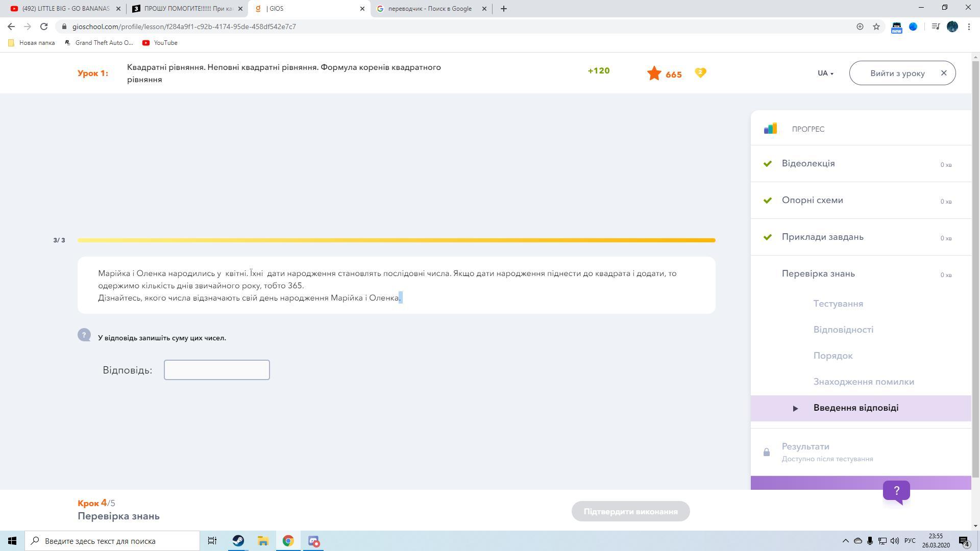Open Chrome's three-dot menu
The image size is (980, 551).
pyautogui.click(x=969, y=27)
